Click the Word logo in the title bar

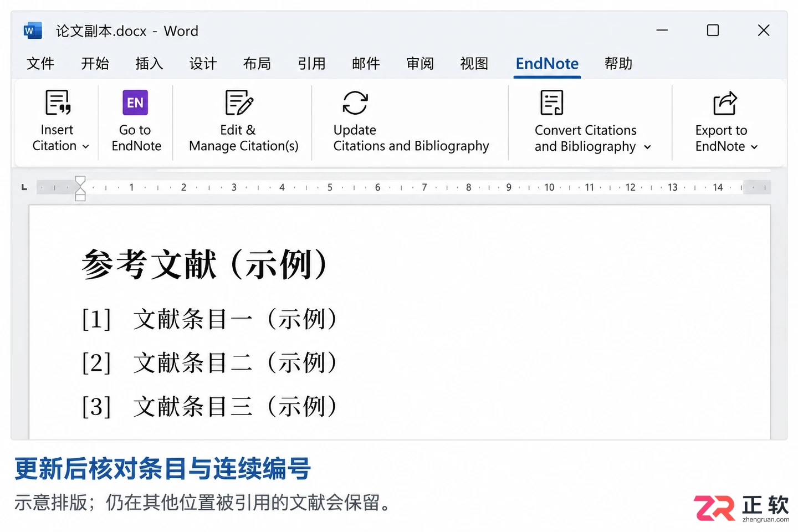33,31
